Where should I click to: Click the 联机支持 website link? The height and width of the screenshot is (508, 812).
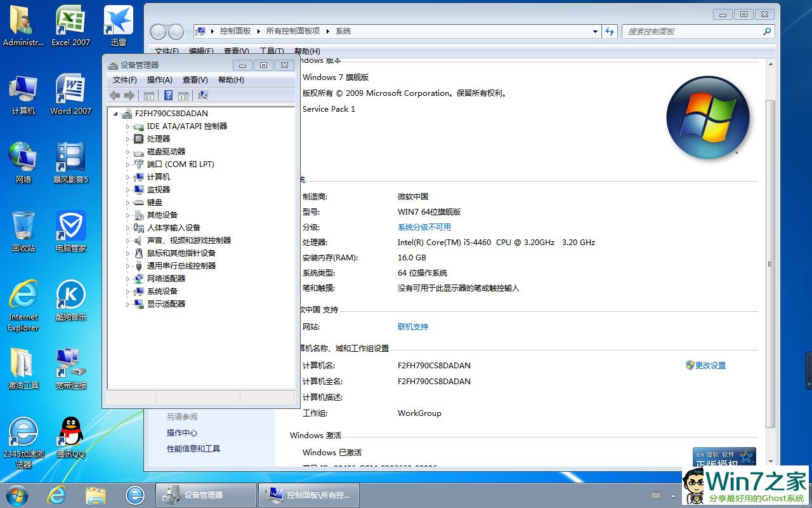pos(412,327)
